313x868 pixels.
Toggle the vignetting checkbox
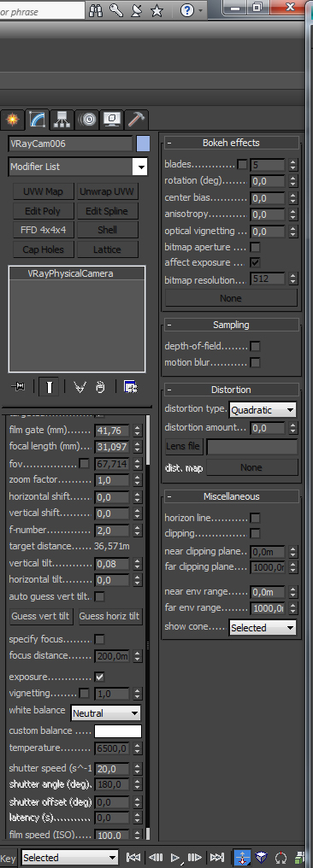84,693
